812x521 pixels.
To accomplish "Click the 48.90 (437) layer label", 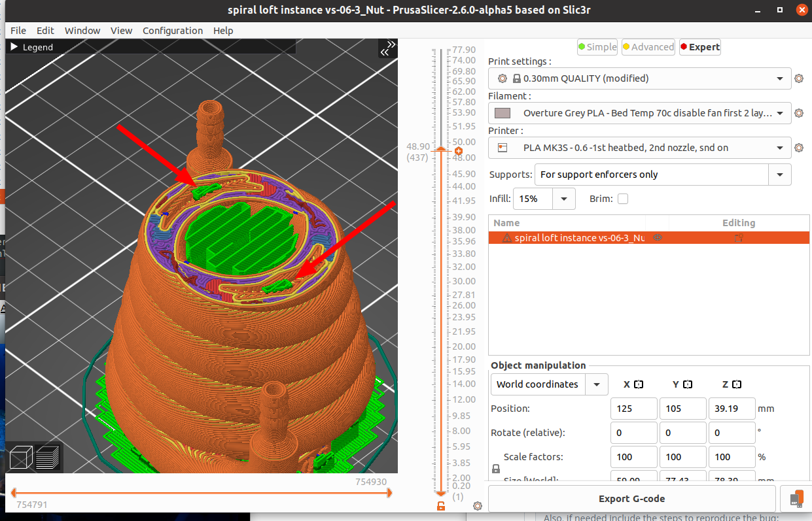I will click(417, 152).
